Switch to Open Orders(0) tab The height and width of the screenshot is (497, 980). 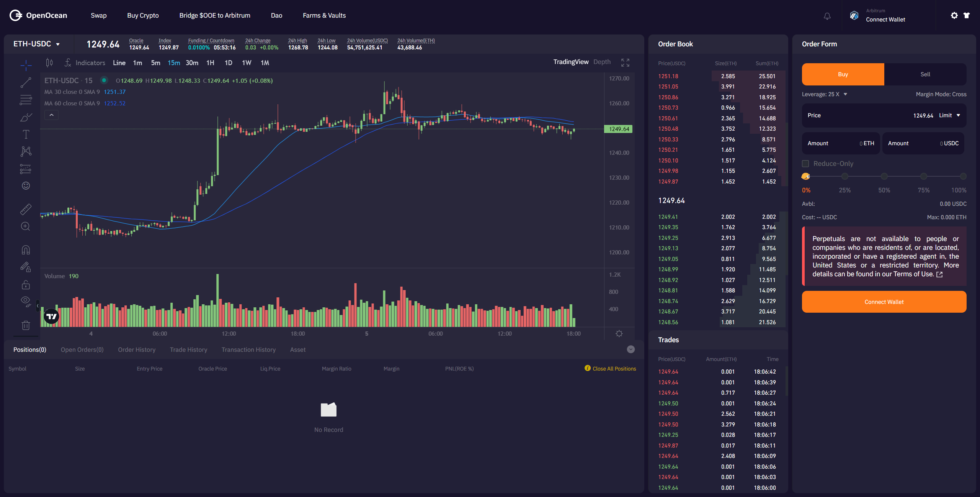pos(82,349)
